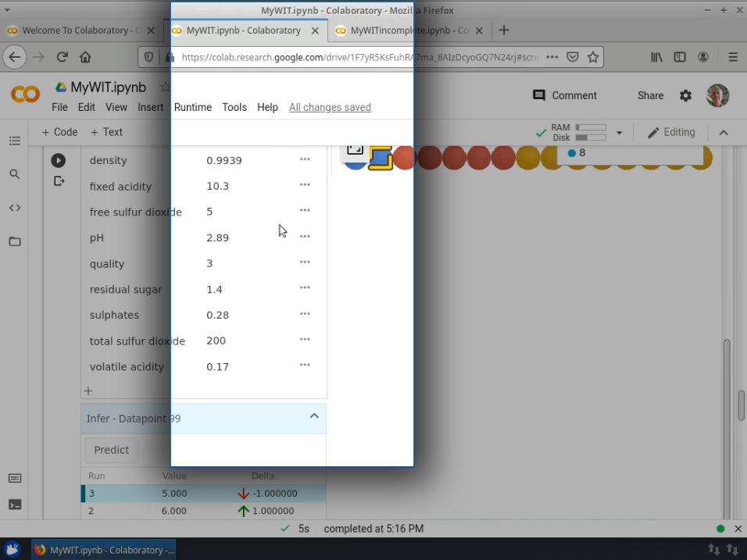The width and height of the screenshot is (747, 560).
Task: Collapse the Infer Datapoint panel chevron
Action: click(x=314, y=416)
